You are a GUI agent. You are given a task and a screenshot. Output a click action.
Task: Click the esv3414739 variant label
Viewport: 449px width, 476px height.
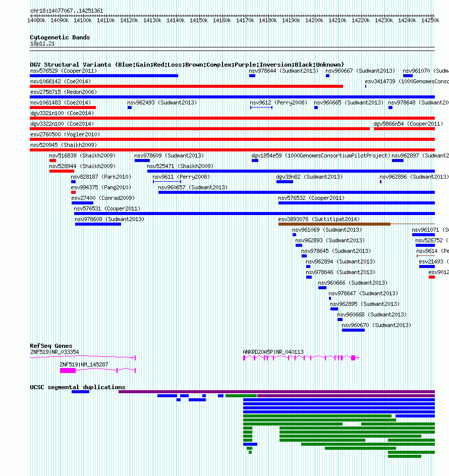(407, 81)
